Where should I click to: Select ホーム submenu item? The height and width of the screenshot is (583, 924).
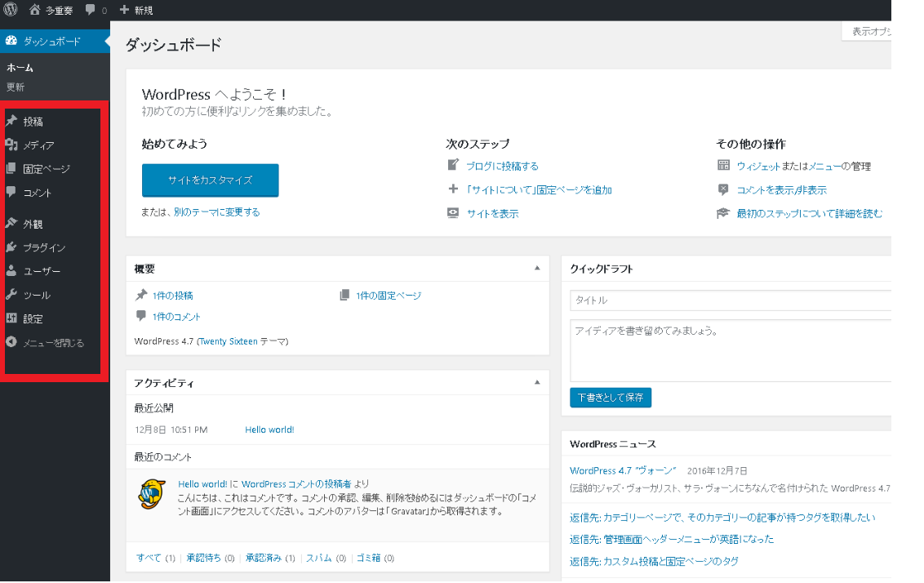click(x=20, y=68)
